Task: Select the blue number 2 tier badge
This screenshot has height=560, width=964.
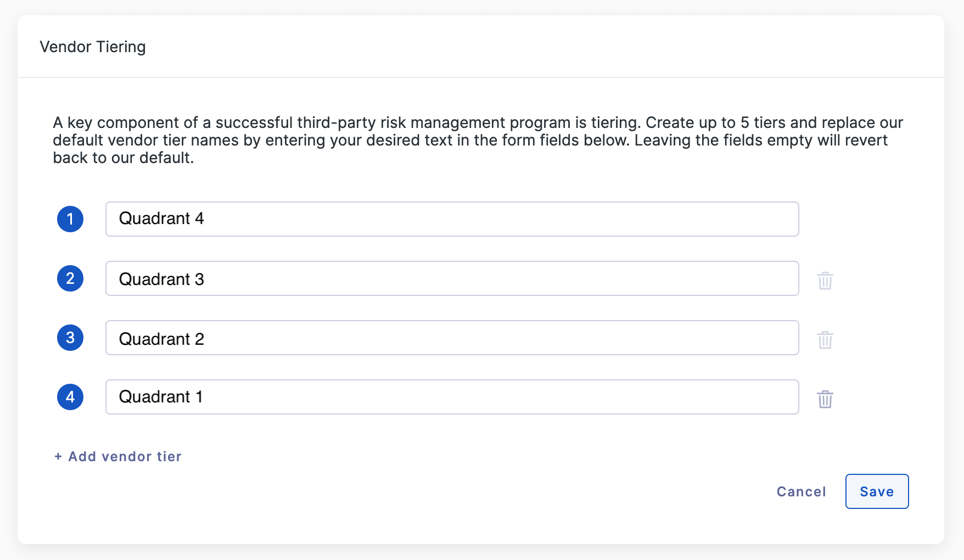Action: tap(70, 278)
